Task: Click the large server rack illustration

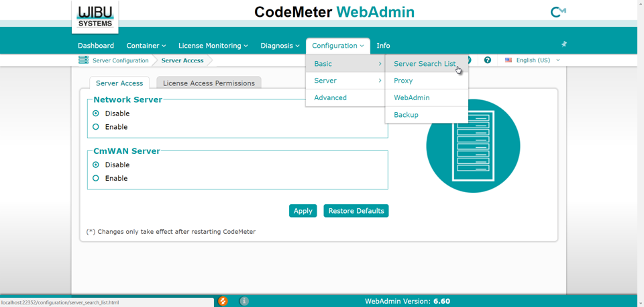Action: click(473, 146)
